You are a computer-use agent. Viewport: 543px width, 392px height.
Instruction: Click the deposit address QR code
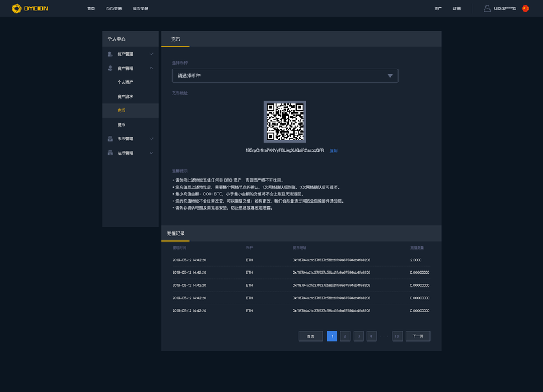tap(285, 122)
